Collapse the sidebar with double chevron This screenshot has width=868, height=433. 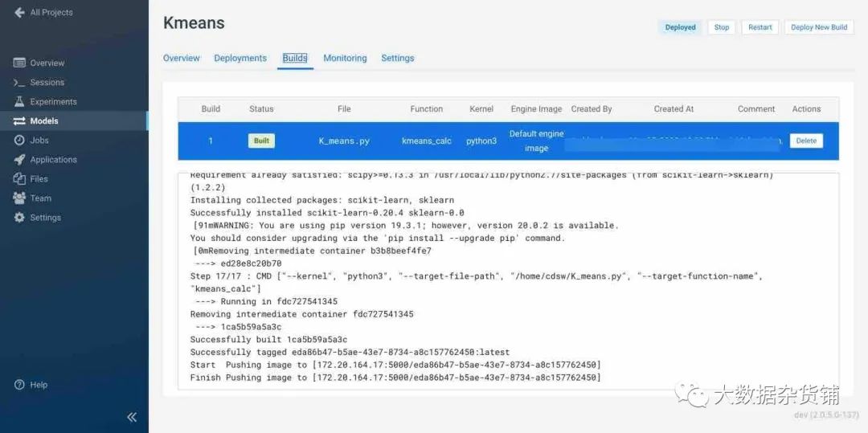click(x=132, y=417)
